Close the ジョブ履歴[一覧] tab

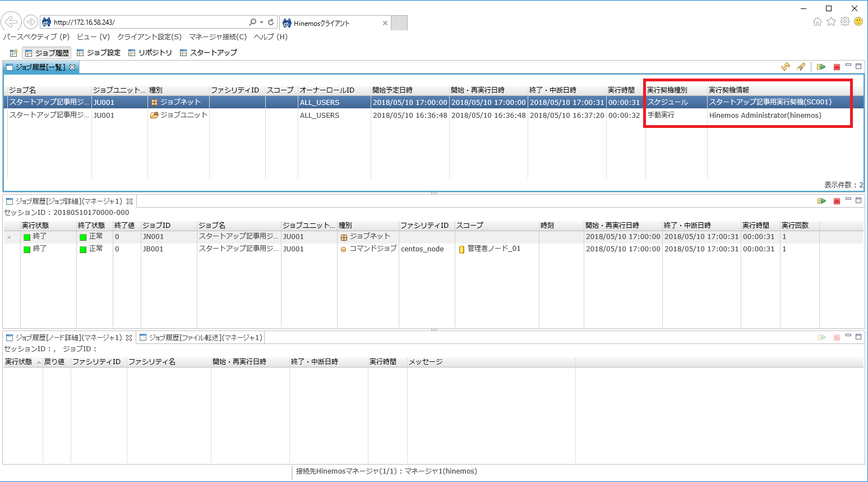click(72, 67)
